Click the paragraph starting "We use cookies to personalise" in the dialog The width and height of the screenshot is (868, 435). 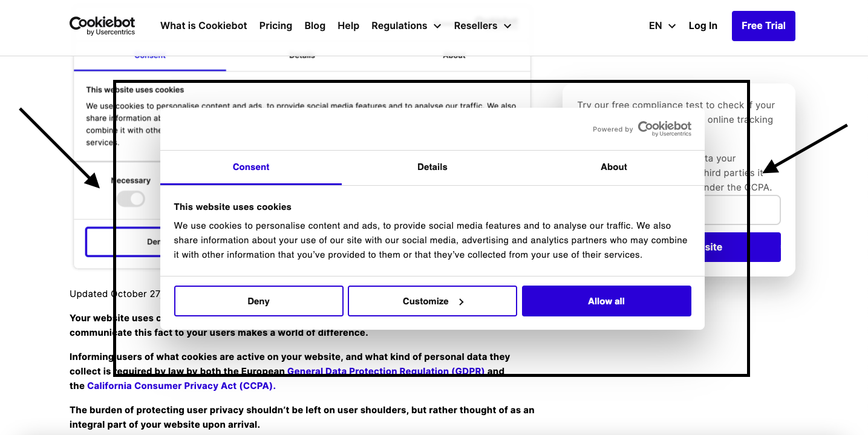(431, 240)
